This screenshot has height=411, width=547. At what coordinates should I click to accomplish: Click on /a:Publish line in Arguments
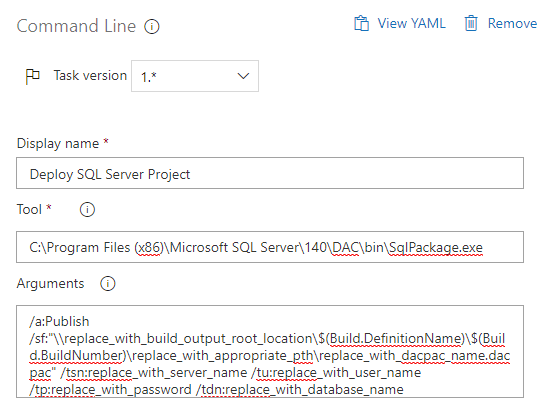tap(59, 321)
